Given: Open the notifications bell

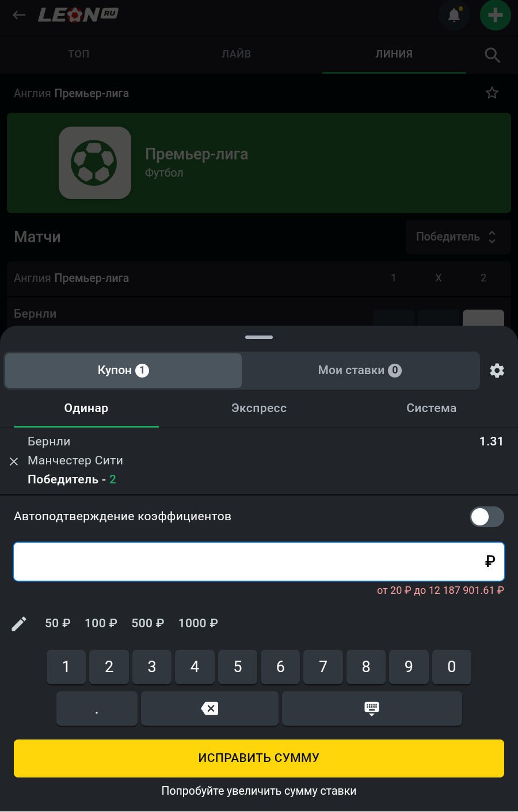Looking at the screenshot, I should (x=454, y=16).
